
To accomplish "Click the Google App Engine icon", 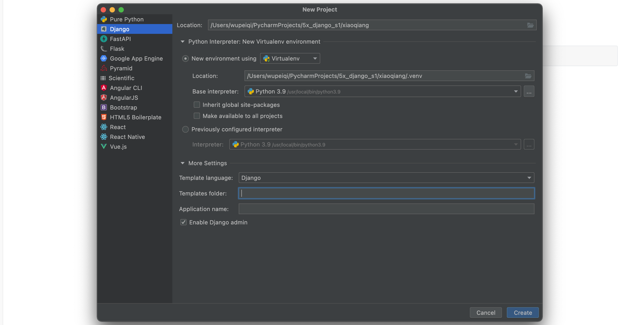I will [x=104, y=58].
